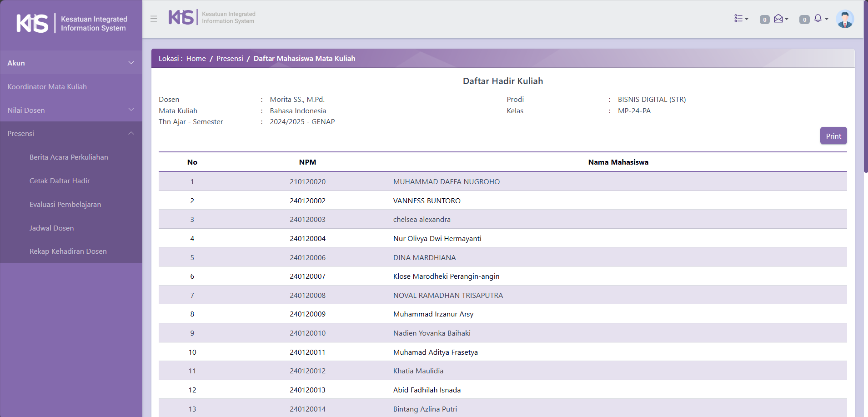Click the Home breadcrumb link
868x417 pixels.
click(196, 58)
